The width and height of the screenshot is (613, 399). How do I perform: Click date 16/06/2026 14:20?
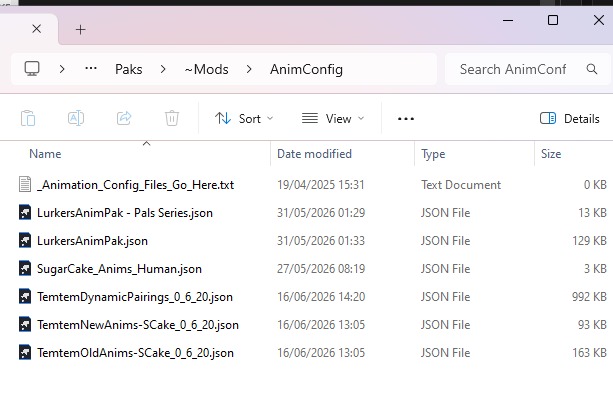tap(321, 297)
